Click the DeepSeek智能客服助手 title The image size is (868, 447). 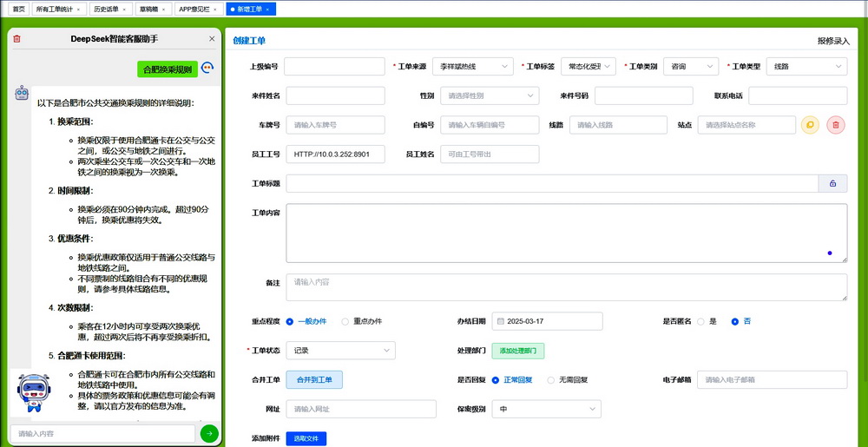click(x=115, y=39)
